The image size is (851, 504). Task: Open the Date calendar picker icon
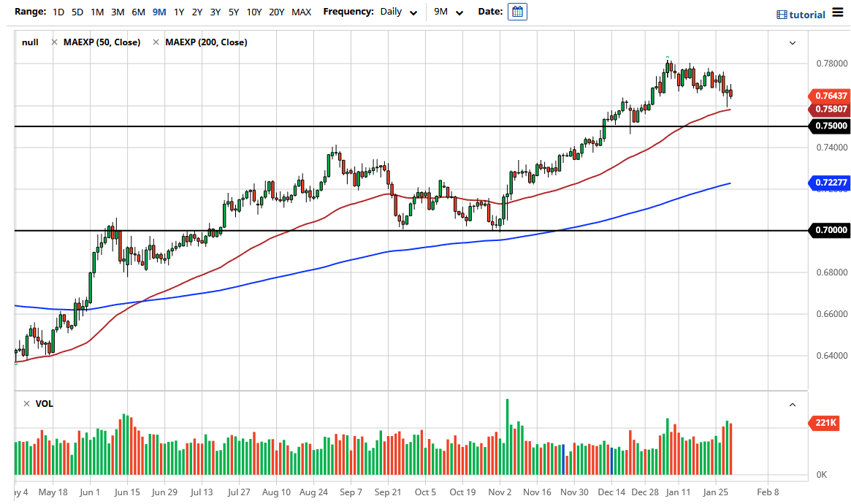pyautogui.click(x=517, y=11)
